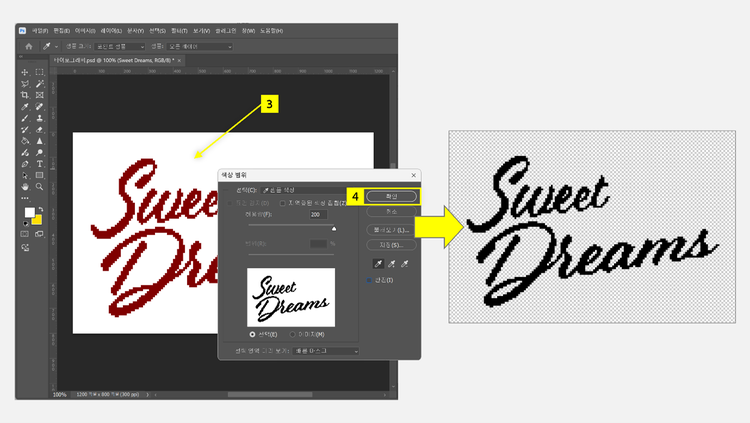Select the Spot Healing Brush tool

pyautogui.click(x=40, y=107)
